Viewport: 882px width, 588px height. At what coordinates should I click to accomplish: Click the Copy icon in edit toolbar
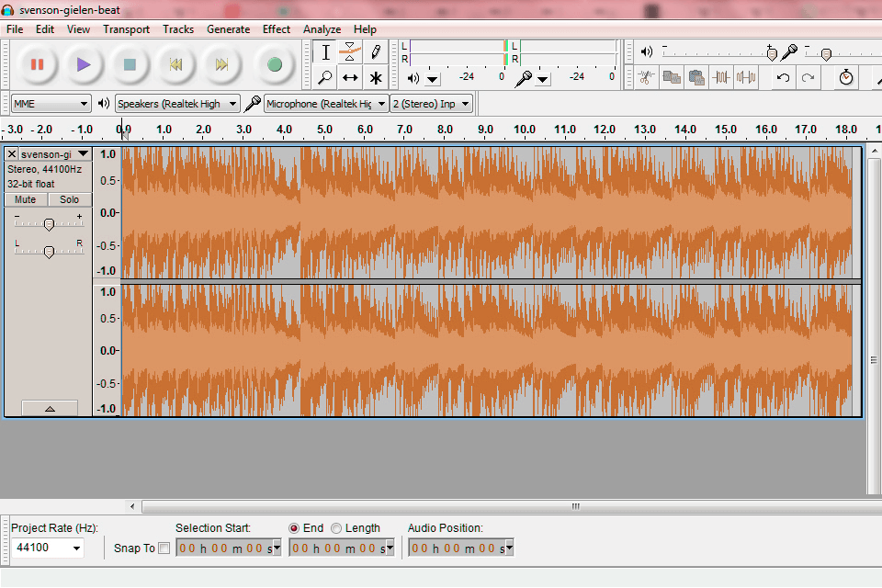[x=672, y=77]
